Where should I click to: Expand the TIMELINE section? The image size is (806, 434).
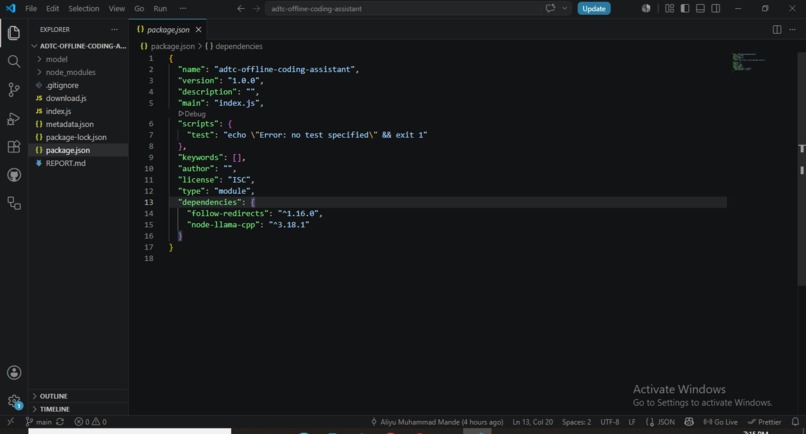coord(78,409)
